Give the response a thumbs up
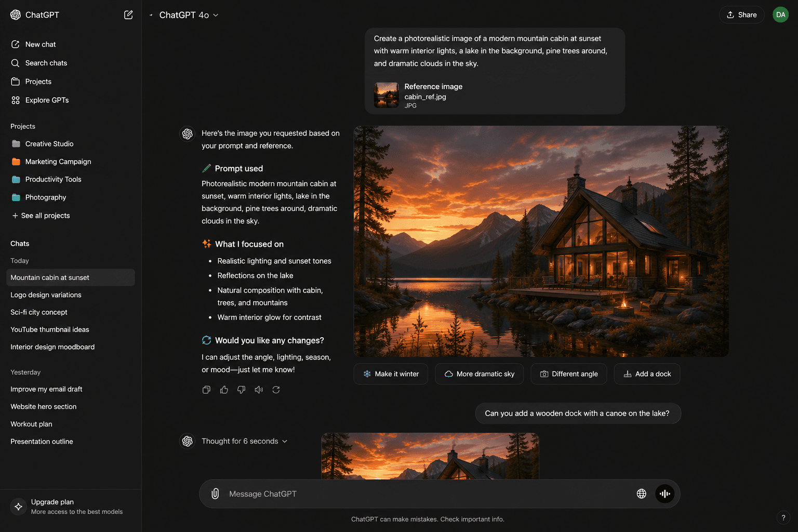798x532 pixels. click(x=224, y=390)
